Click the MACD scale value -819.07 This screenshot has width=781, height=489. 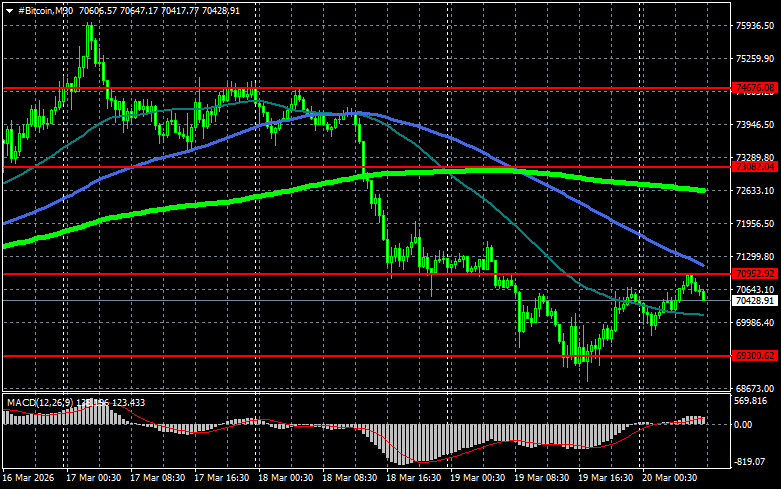(x=750, y=462)
